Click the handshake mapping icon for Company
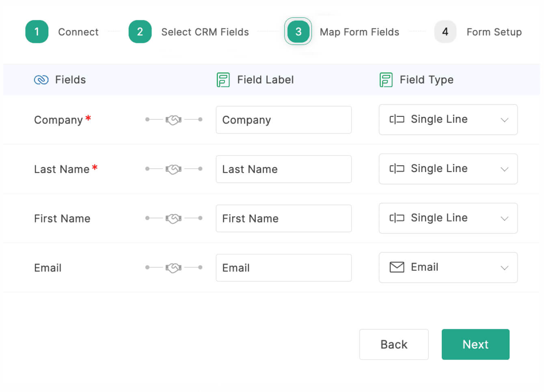This screenshot has width=544, height=392. point(173,120)
